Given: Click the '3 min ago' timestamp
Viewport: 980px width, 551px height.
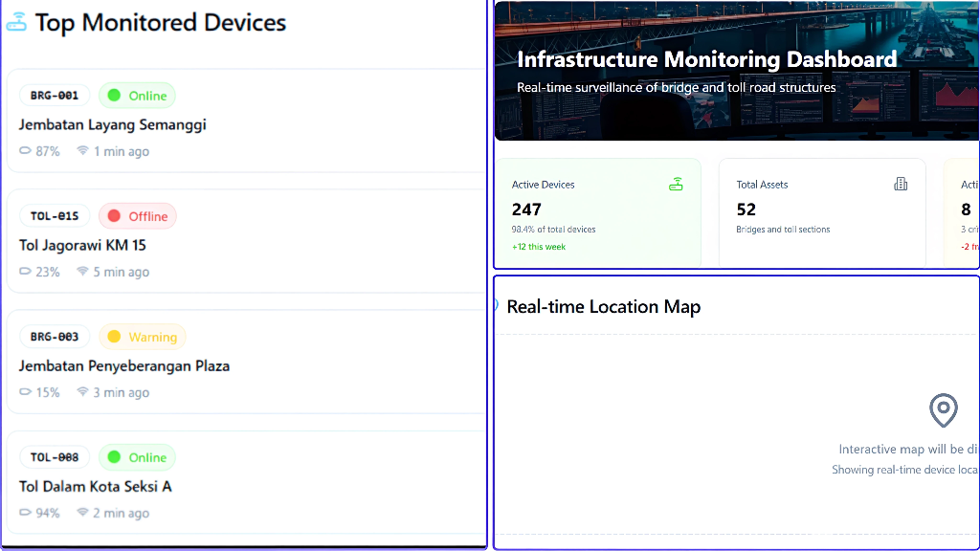Looking at the screenshot, I should pos(122,392).
